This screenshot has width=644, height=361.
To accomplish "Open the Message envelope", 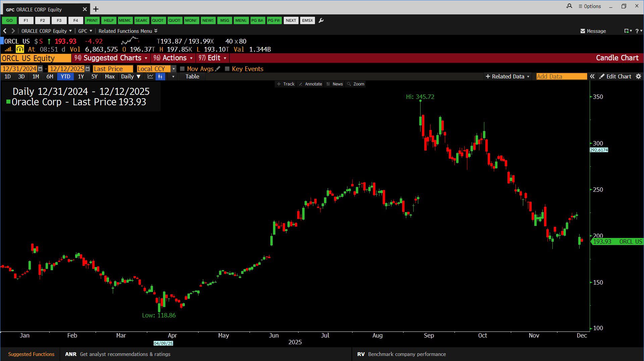I will [x=593, y=31].
